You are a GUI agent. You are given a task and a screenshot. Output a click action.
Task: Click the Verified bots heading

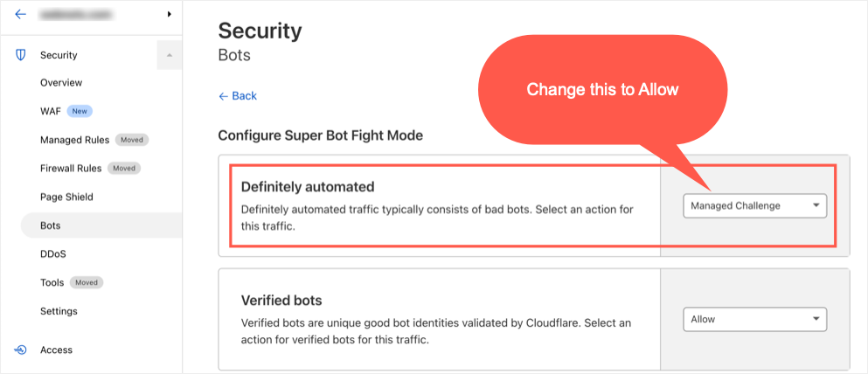tap(281, 301)
